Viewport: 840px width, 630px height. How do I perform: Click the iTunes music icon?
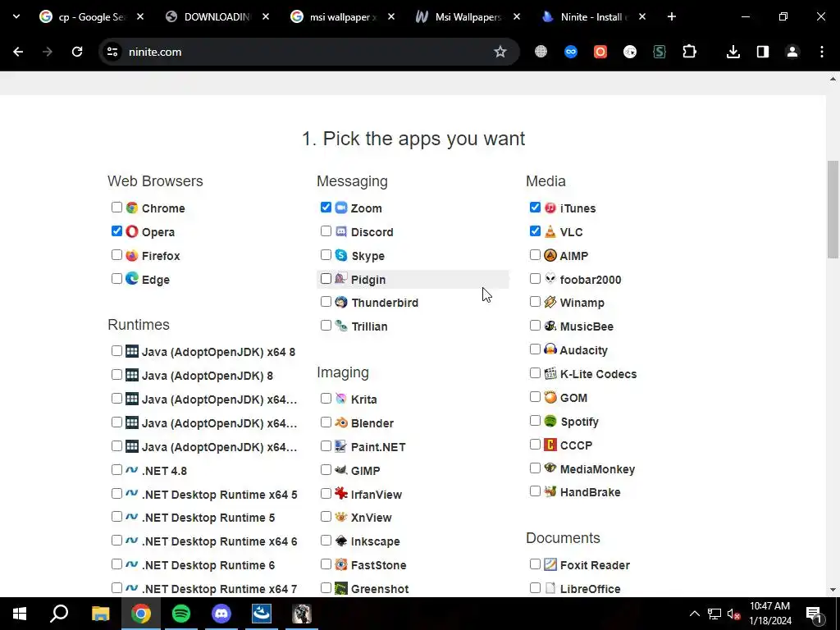pos(550,208)
